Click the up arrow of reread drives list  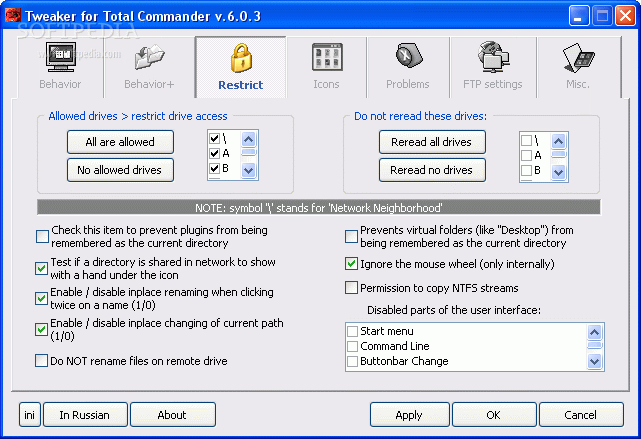558,142
